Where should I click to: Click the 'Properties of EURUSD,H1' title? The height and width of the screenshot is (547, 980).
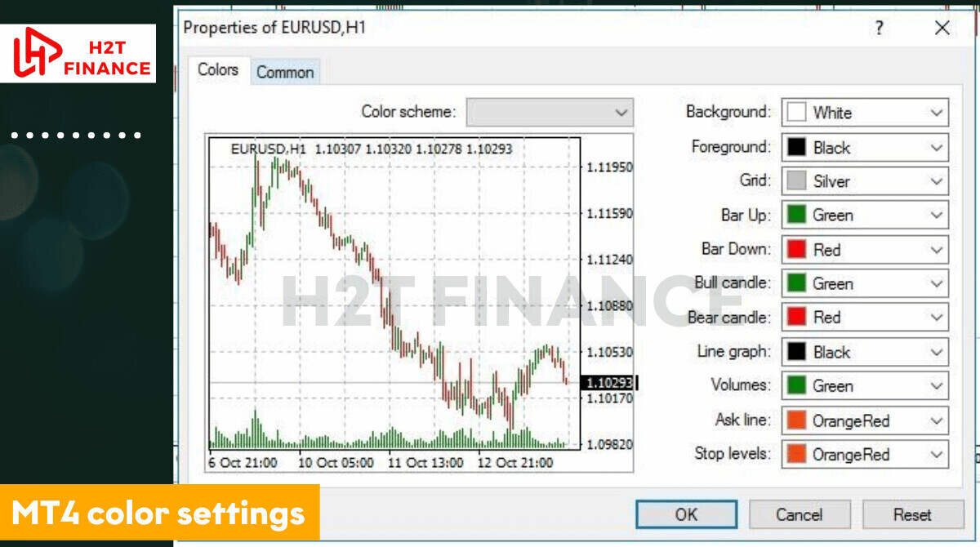coord(274,27)
